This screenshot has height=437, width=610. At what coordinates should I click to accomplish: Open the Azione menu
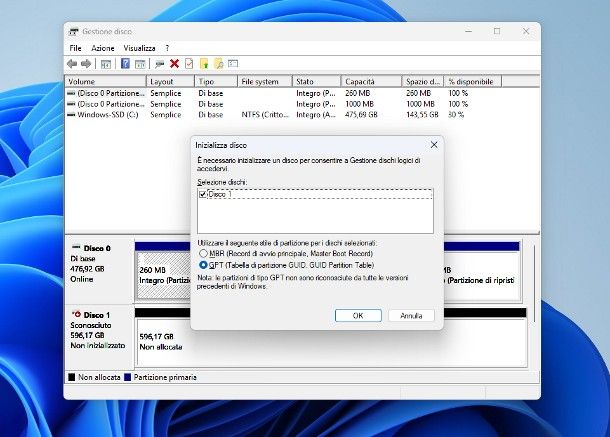103,48
